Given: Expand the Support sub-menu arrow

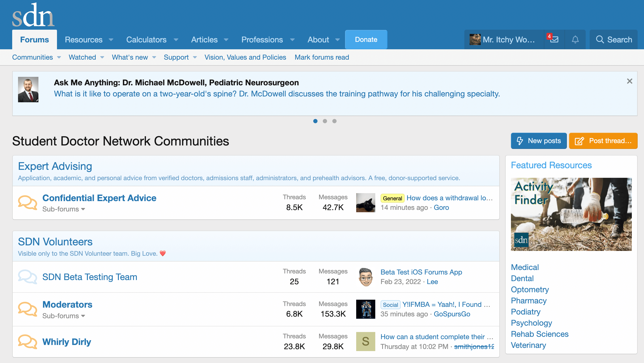Looking at the screenshot, I should coord(195,57).
